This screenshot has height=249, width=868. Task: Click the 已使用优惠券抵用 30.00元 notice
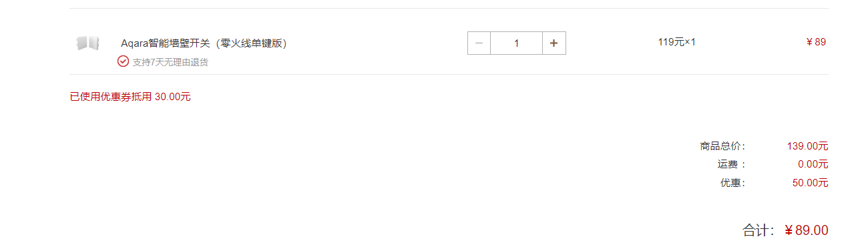130,97
